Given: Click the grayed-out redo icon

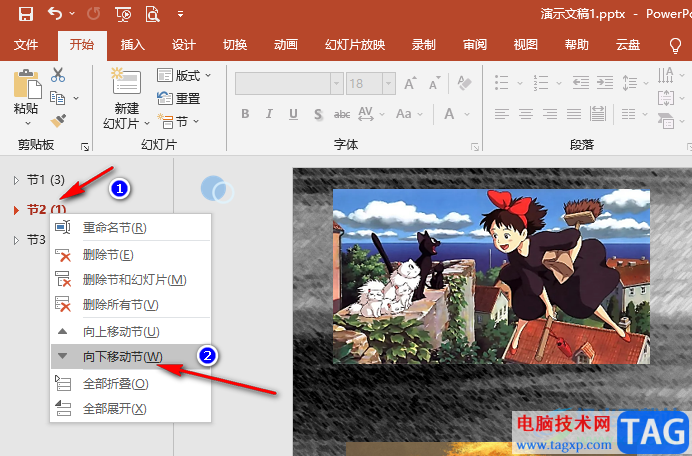Looking at the screenshot, I should pyautogui.click(x=94, y=14).
